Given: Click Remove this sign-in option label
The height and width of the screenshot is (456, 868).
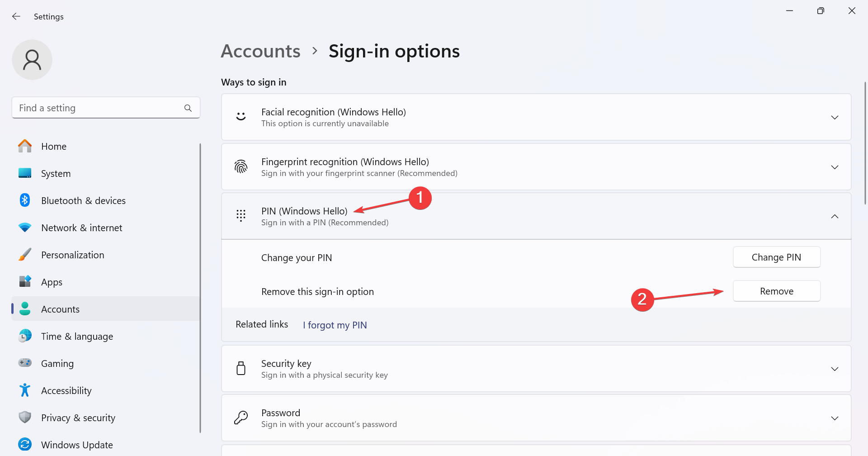Looking at the screenshot, I should pos(317,291).
